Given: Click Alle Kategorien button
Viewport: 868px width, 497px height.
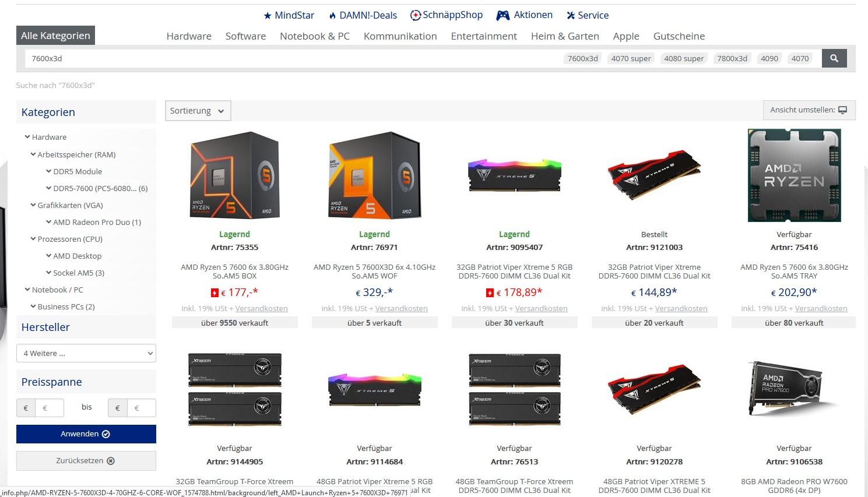Looking at the screenshot, I should [55, 36].
